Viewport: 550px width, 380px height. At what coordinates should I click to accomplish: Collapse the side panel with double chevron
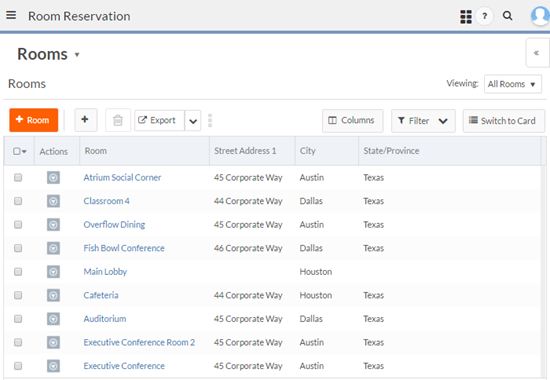point(536,53)
